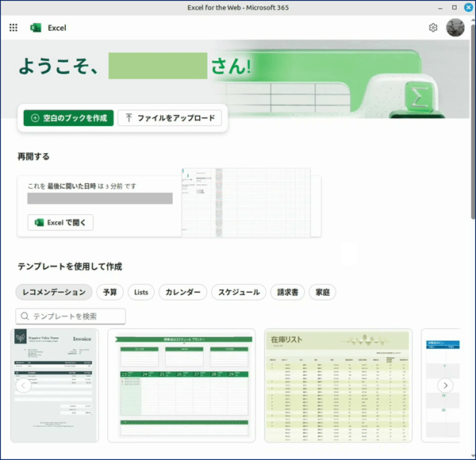Click Excel で開く button
Viewport: 476px width, 460px height.
[60, 222]
